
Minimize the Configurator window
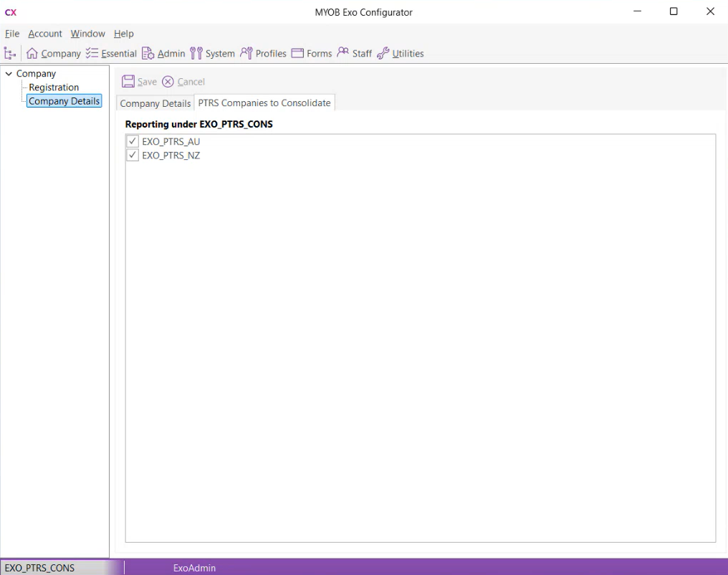pyautogui.click(x=638, y=11)
